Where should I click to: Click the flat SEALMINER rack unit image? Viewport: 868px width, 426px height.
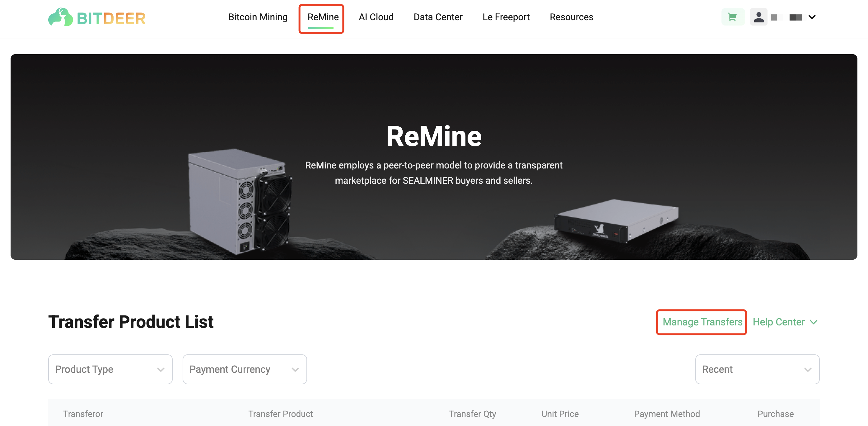pyautogui.click(x=616, y=220)
